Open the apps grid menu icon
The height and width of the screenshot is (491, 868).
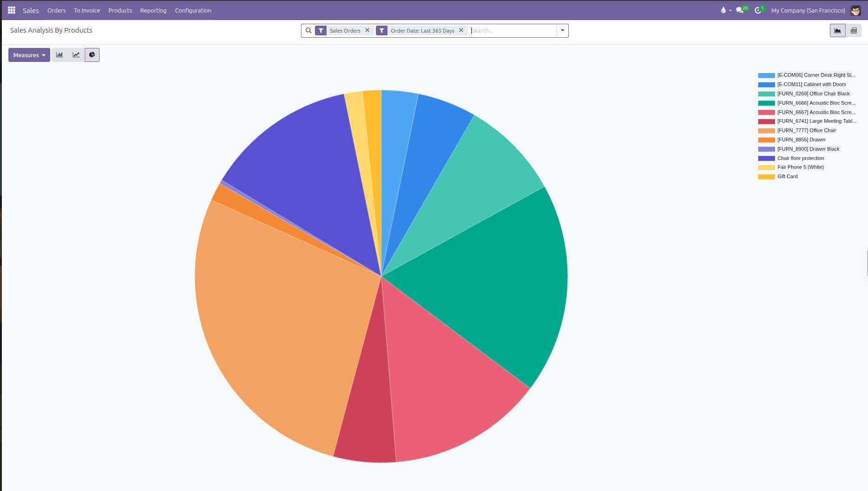point(12,10)
